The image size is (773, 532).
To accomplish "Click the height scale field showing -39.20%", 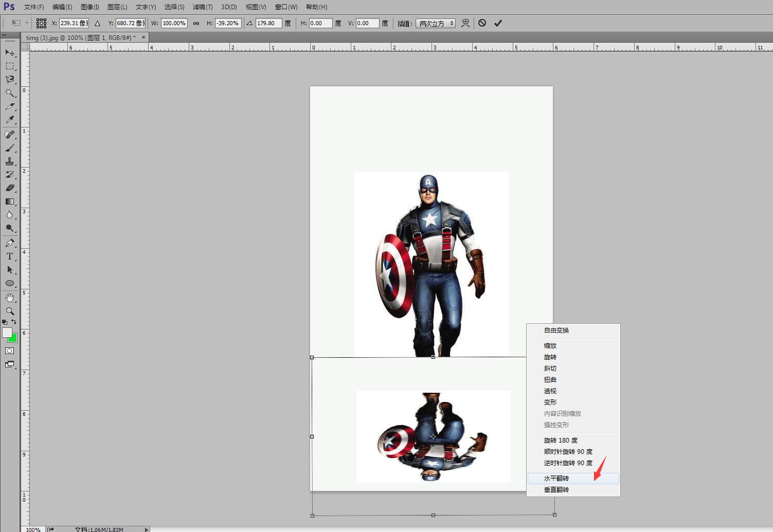I will pyautogui.click(x=228, y=23).
